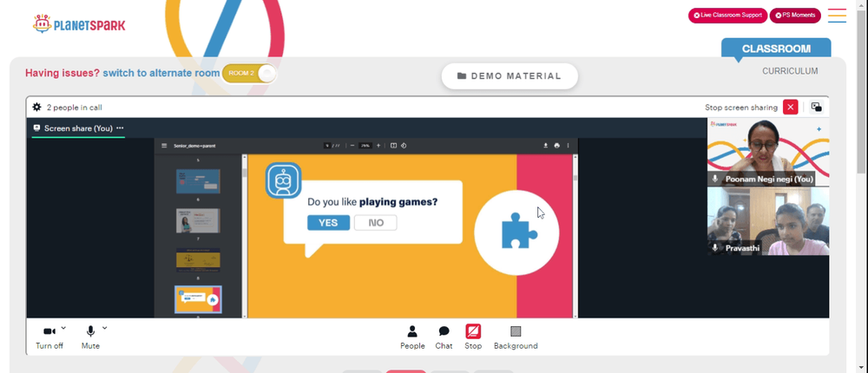Viewport: 868px width, 373px height.
Task: Mute the microphone
Action: tap(90, 337)
